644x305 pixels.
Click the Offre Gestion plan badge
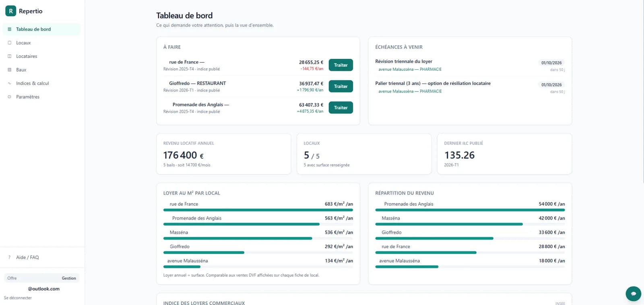(x=41, y=278)
